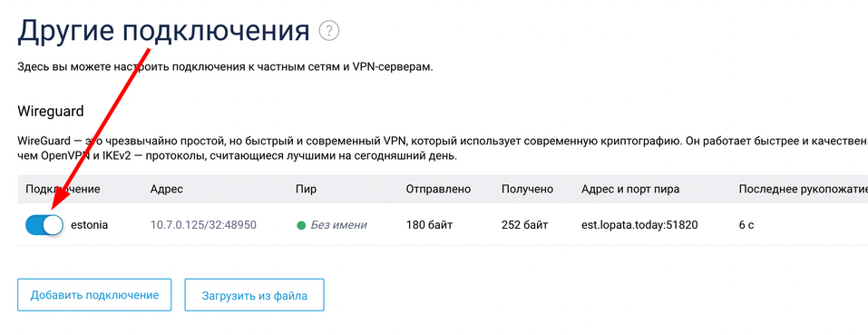This screenshot has width=868, height=335.
Task: Click the Подключение column header
Action: [63, 189]
